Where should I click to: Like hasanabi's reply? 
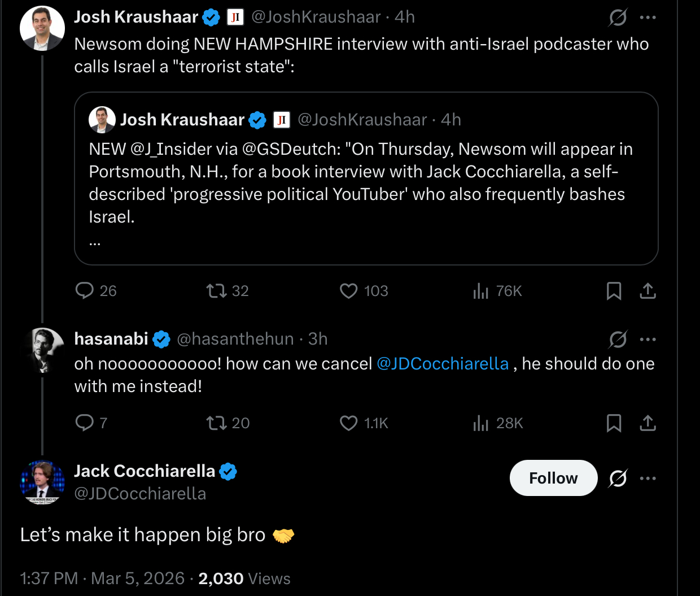349,423
